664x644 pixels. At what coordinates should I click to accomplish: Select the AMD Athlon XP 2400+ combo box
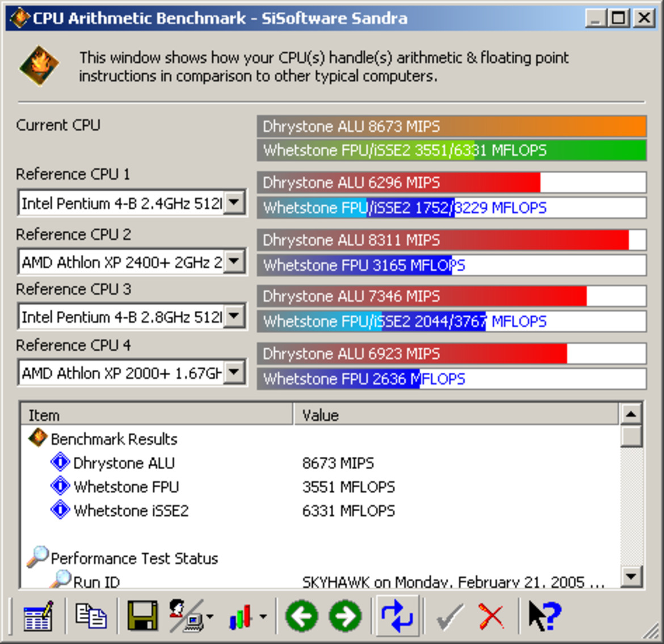(132, 262)
